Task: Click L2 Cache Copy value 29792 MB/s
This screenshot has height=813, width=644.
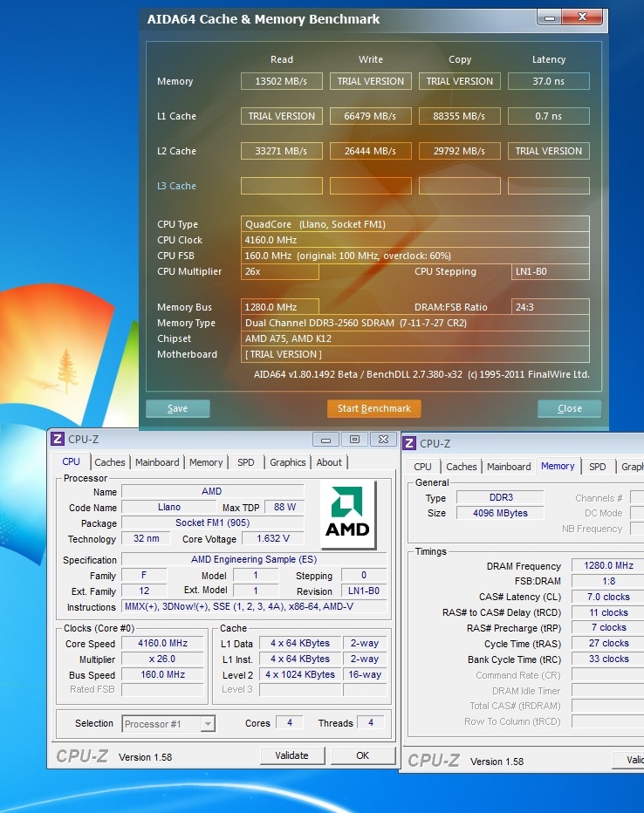Action: point(460,151)
